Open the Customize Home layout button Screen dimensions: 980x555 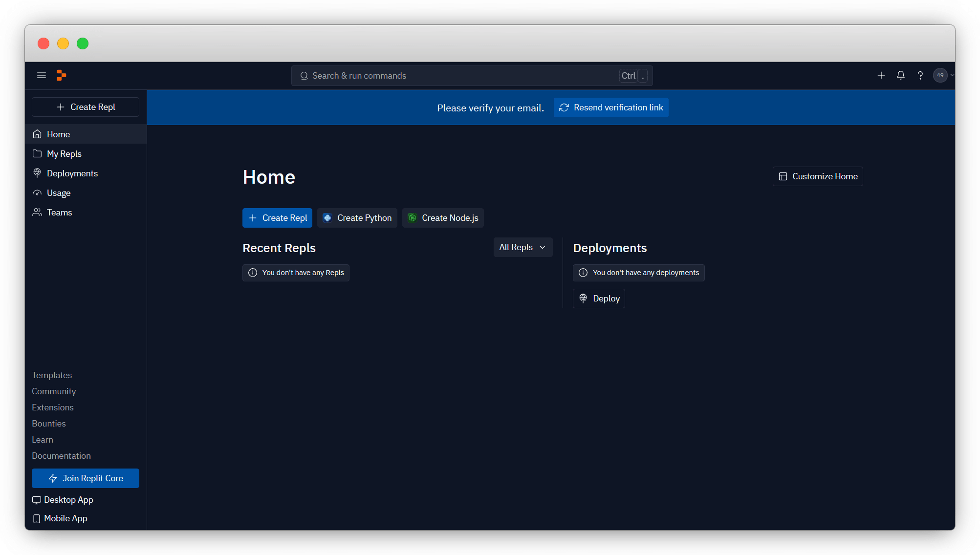tap(818, 176)
